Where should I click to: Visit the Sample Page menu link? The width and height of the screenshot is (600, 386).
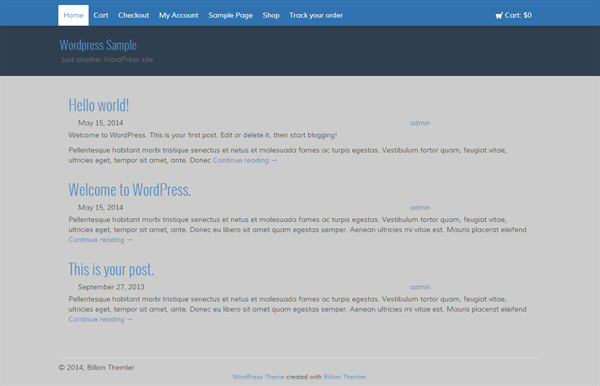click(230, 15)
